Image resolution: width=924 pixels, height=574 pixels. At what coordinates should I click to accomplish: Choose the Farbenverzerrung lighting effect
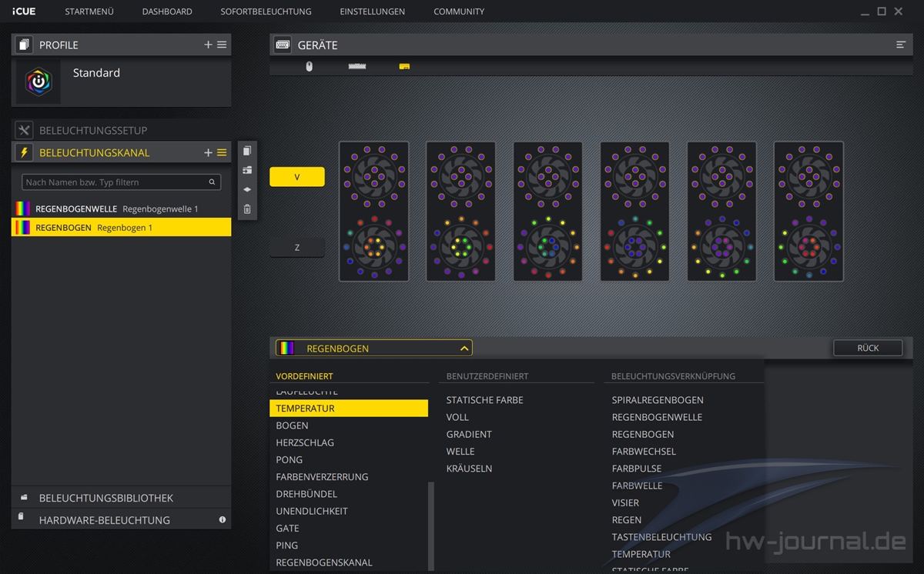point(322,477)
